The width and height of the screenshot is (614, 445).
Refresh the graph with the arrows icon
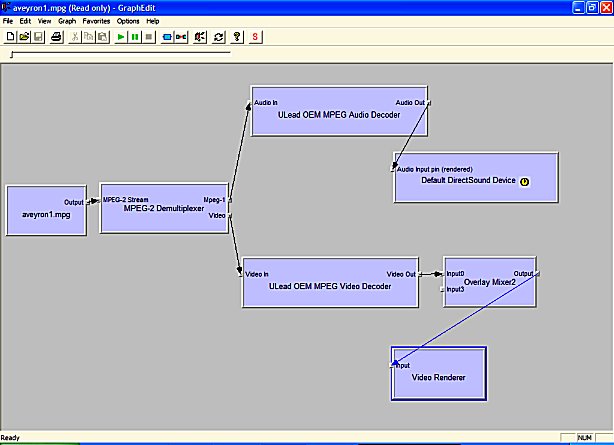pyautogui.click(x=219, y=37)
